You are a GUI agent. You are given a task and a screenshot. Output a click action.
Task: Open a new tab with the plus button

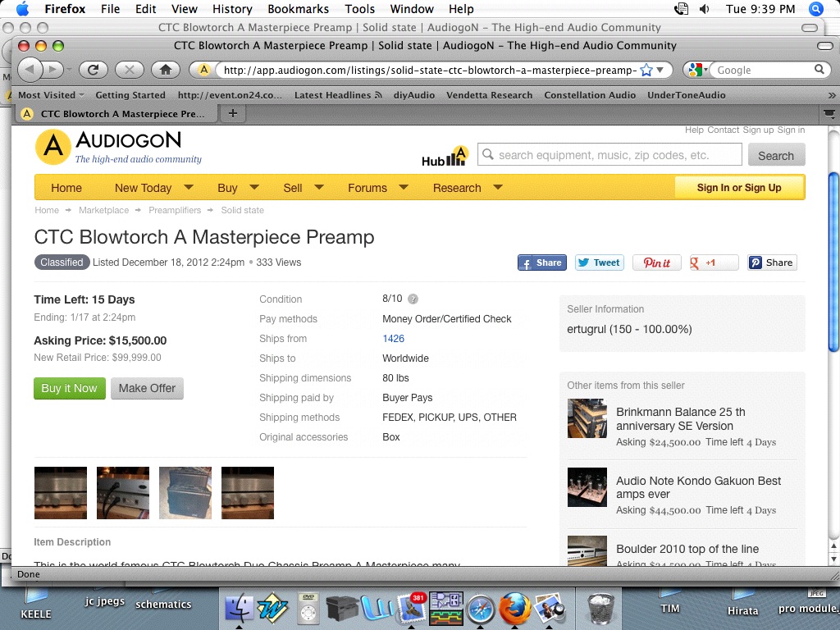pyautogui.click(x=232, y=113)
